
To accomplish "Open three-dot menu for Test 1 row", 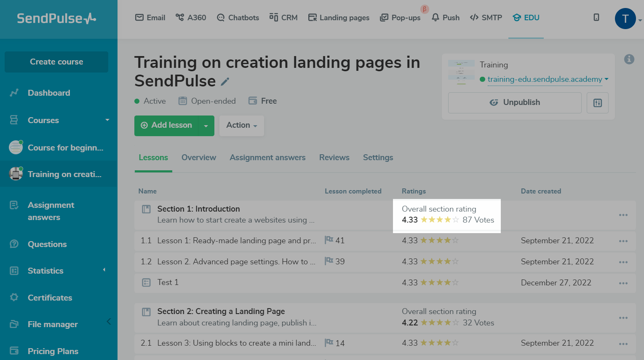I will tap(623, 283).
